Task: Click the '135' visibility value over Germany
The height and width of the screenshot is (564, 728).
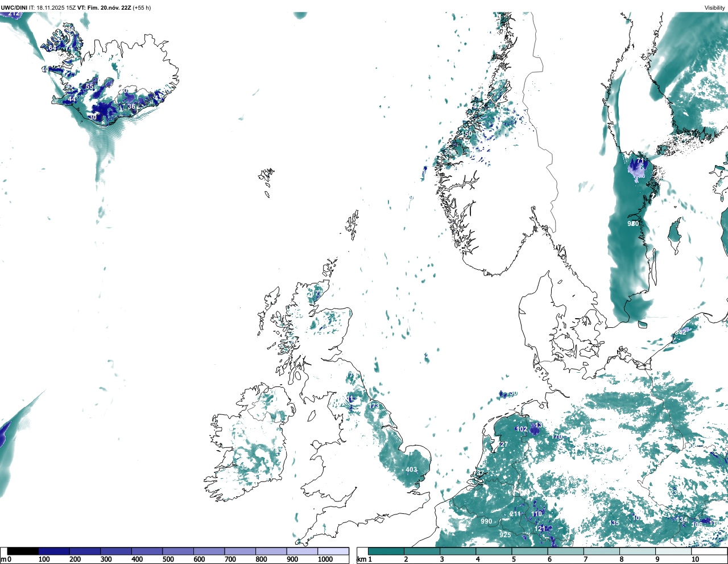Action: [x=614, y=523]
